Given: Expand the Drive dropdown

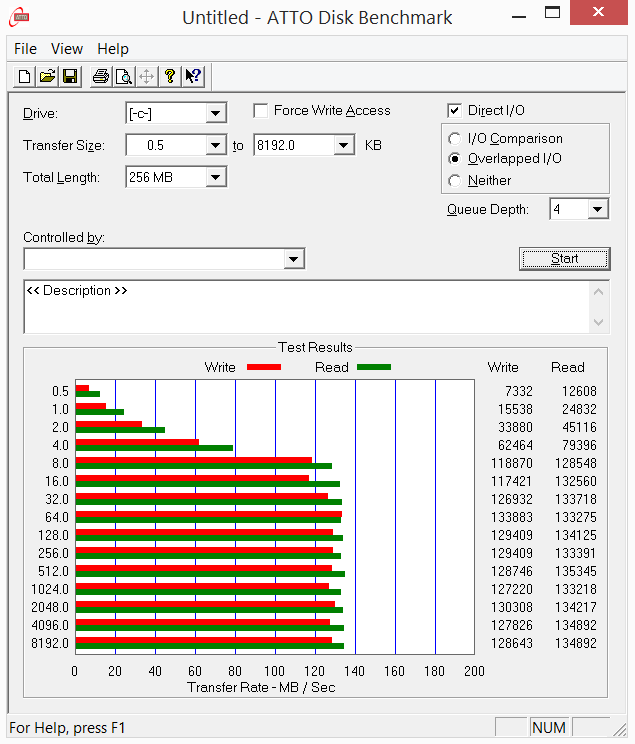Looking at the screenshot, I should coord(215,113).
